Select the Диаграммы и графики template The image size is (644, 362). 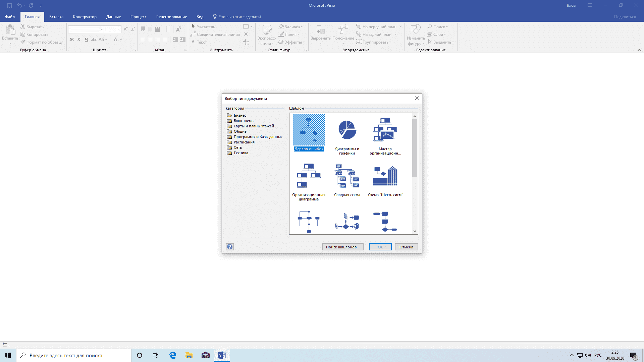347,130
